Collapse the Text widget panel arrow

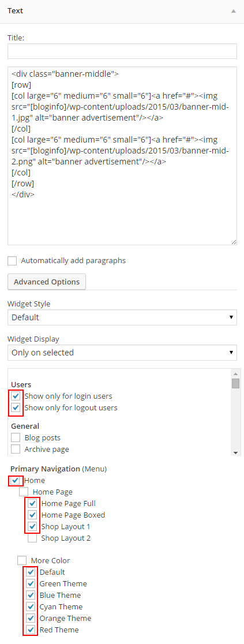click(233, 11)
